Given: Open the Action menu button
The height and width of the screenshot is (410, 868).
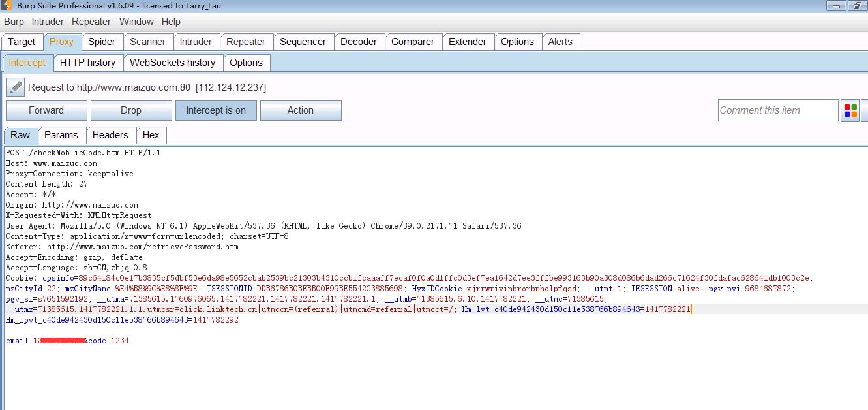Looking at the screenshot, I should (301, 110).
